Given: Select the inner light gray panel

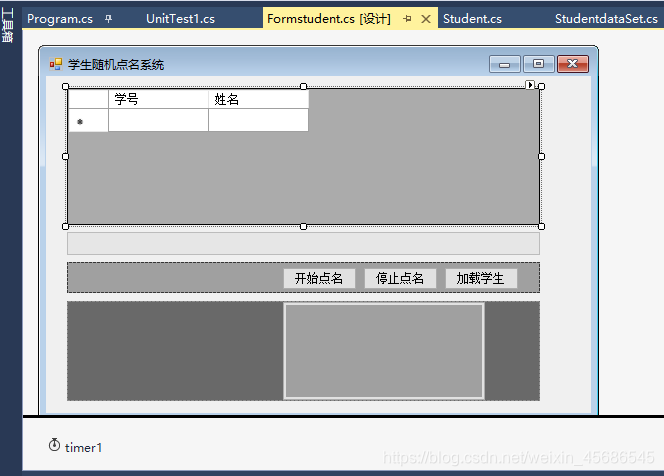Looking at the screenshot, I should (384, 351).
